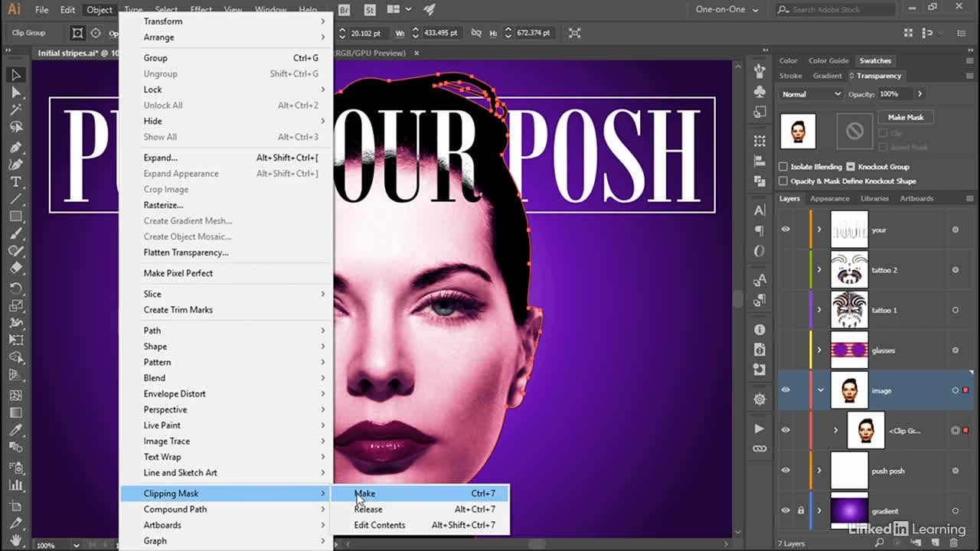
Task: Toggle Knockout Group checkbox
Action: click(x=850, y=167)
